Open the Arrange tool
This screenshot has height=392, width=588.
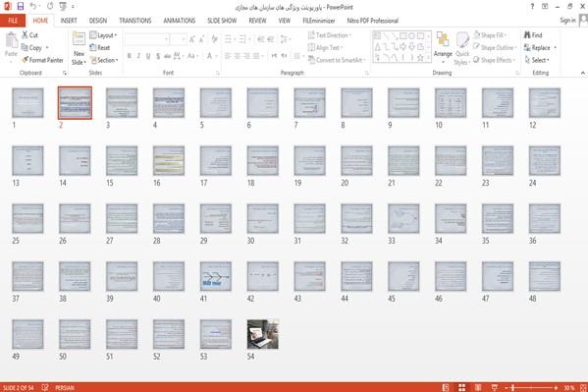(443, 47)
